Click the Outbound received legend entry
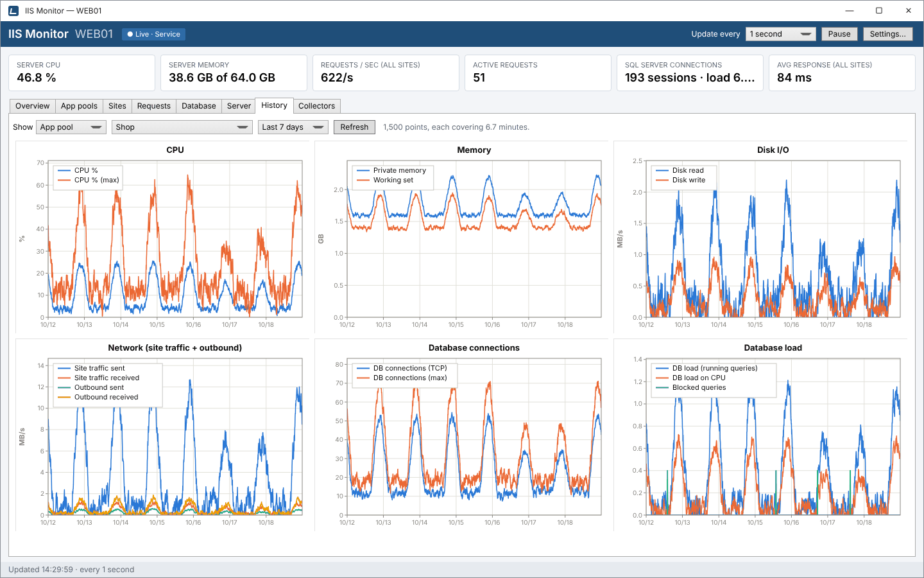Screen dimensions: 924x578 point(98,397)
